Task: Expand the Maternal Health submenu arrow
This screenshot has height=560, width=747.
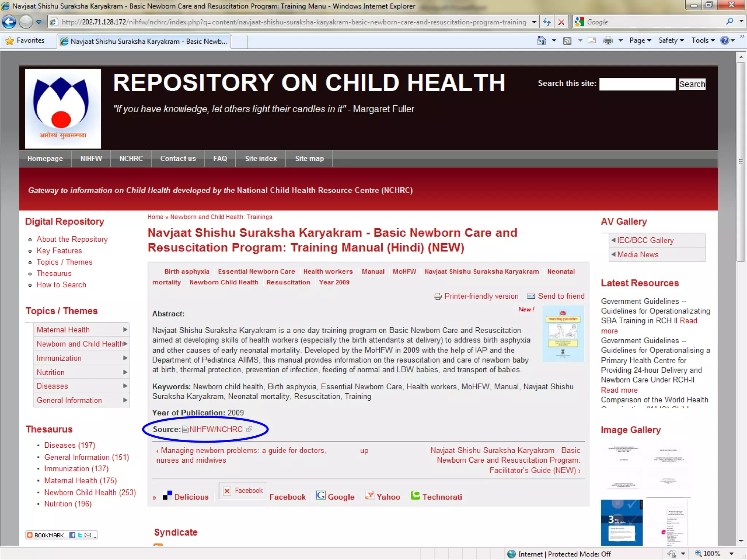Action: (125, 330)
